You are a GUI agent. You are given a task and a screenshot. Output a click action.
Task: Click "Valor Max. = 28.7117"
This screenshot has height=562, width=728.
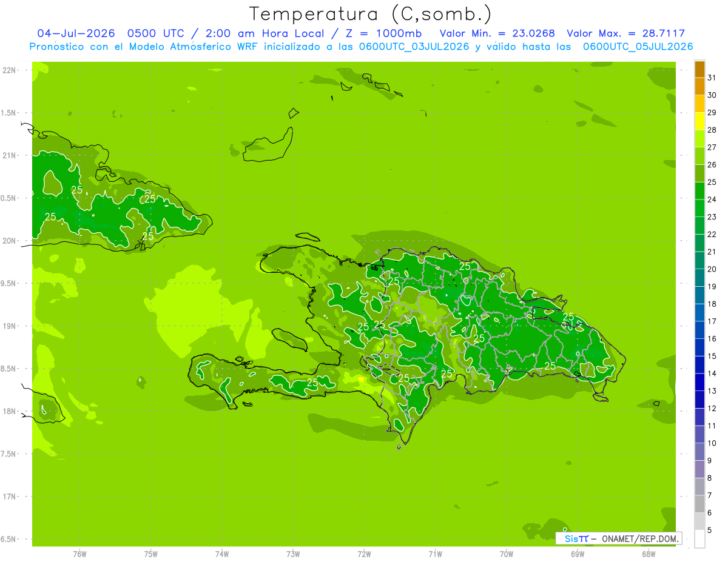tap(625, 33)
